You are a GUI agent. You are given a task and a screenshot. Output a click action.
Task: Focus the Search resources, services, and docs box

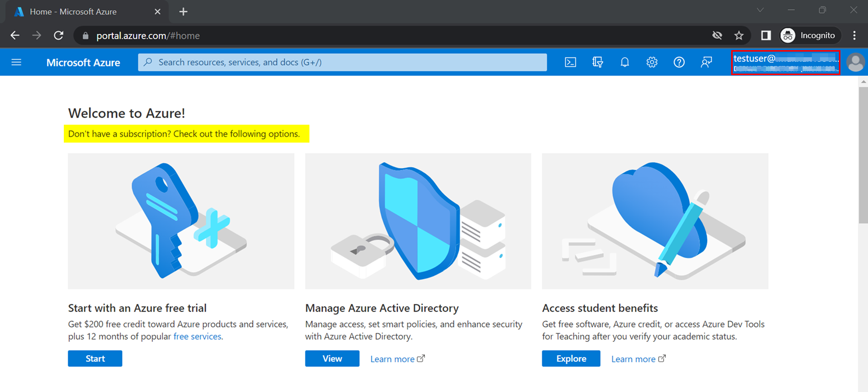click(342, 62)
